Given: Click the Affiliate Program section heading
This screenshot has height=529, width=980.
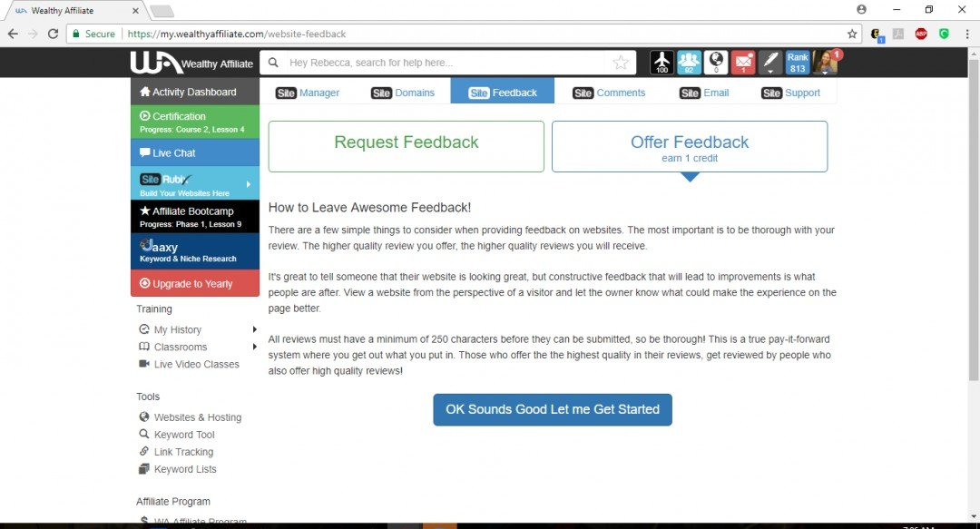Looking at the screenshot, I should (x=173, y=502).
